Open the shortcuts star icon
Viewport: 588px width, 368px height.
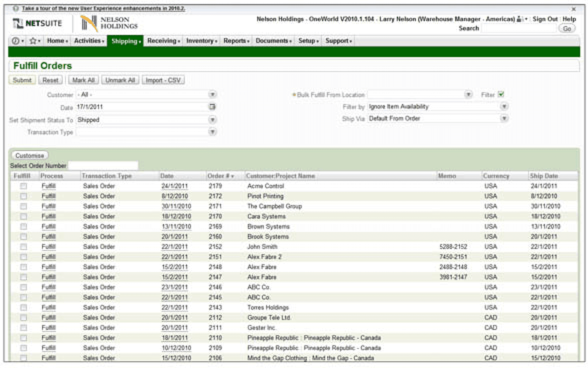tap(33, 41)
